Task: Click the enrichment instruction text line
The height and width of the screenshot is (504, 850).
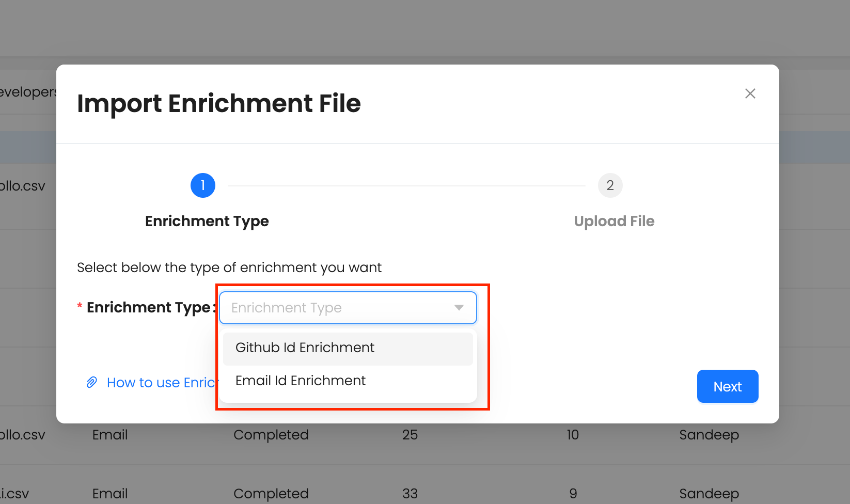Action: pos(229,267)
